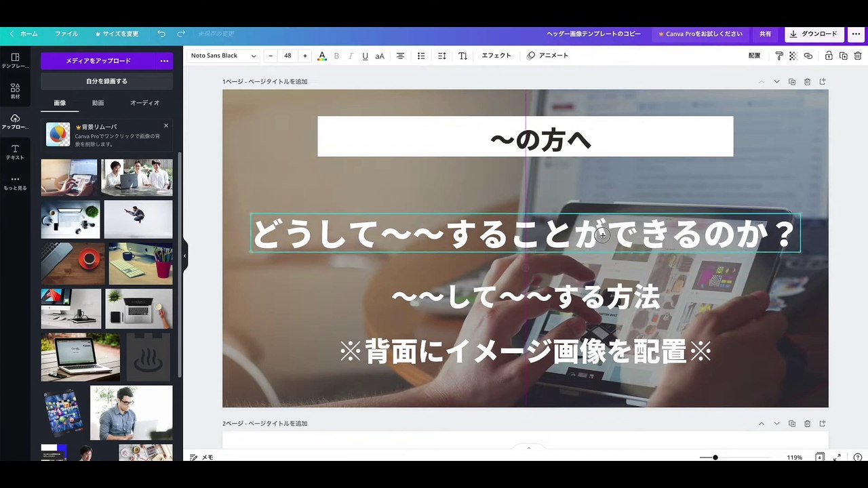Increase font size with plus button
Viewport: 868px width, 488px height.
click(304, 56)
